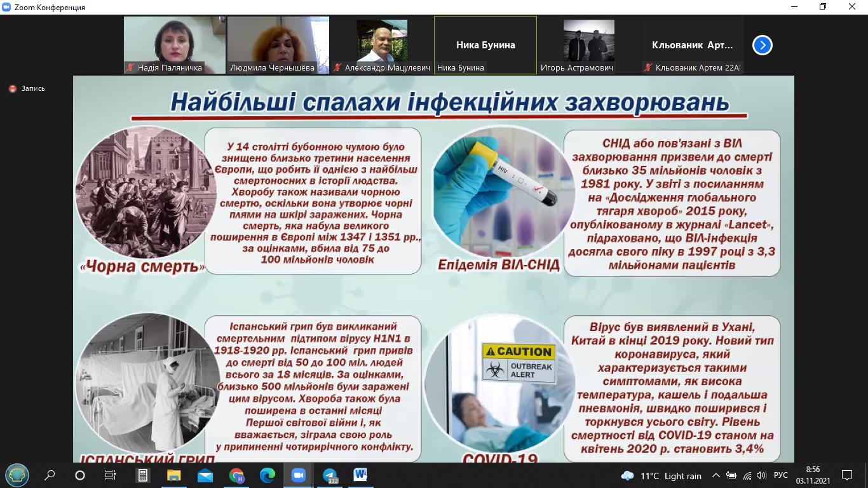Image resolution: width=868 pixels, height=488 pixels.
Task: Click the bubonic plague text box
Action: pyautogui.click(x=313, y=201)
